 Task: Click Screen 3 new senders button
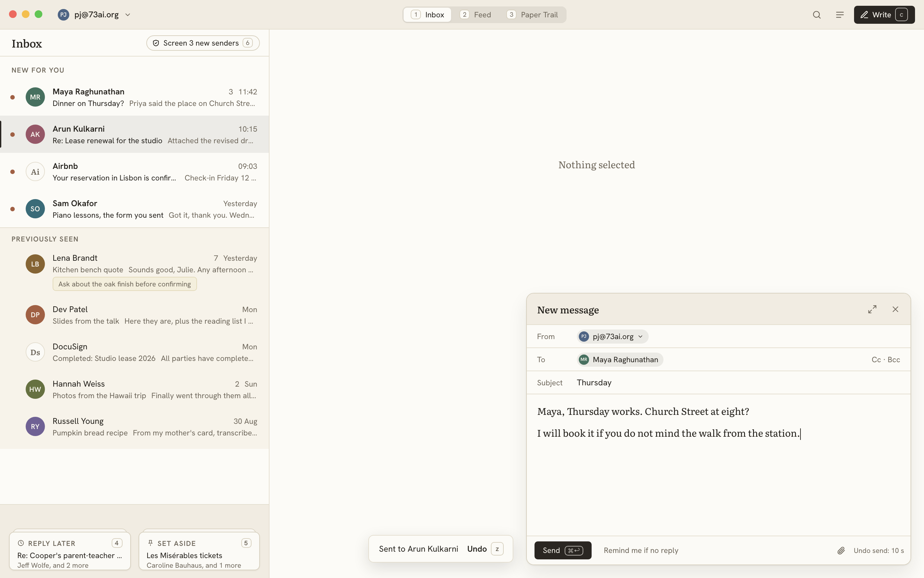(203, 43)
